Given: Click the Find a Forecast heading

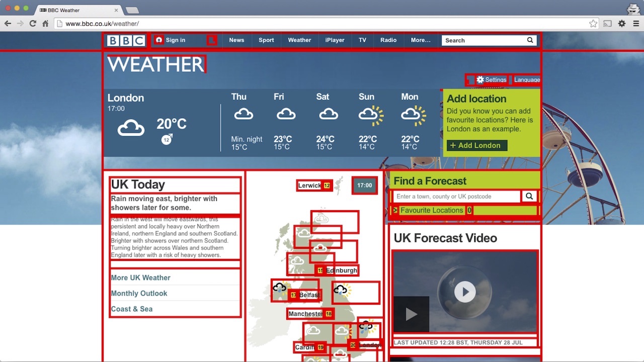Looking at the screenshot, I should click(430, 181).
